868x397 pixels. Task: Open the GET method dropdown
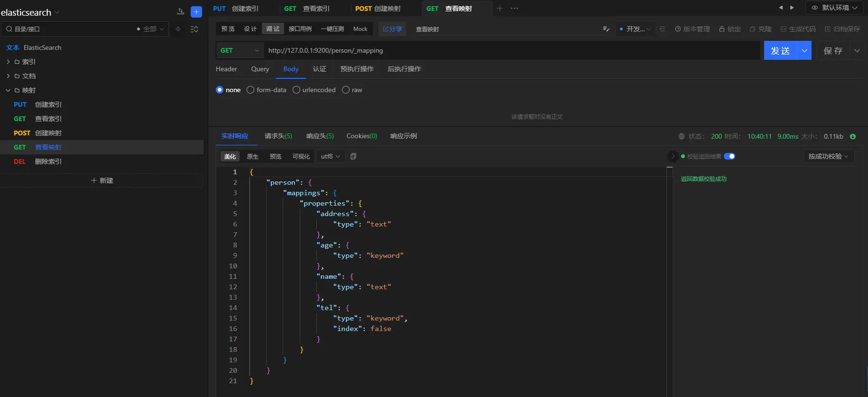pyautogui.click(x=240, y=50)
